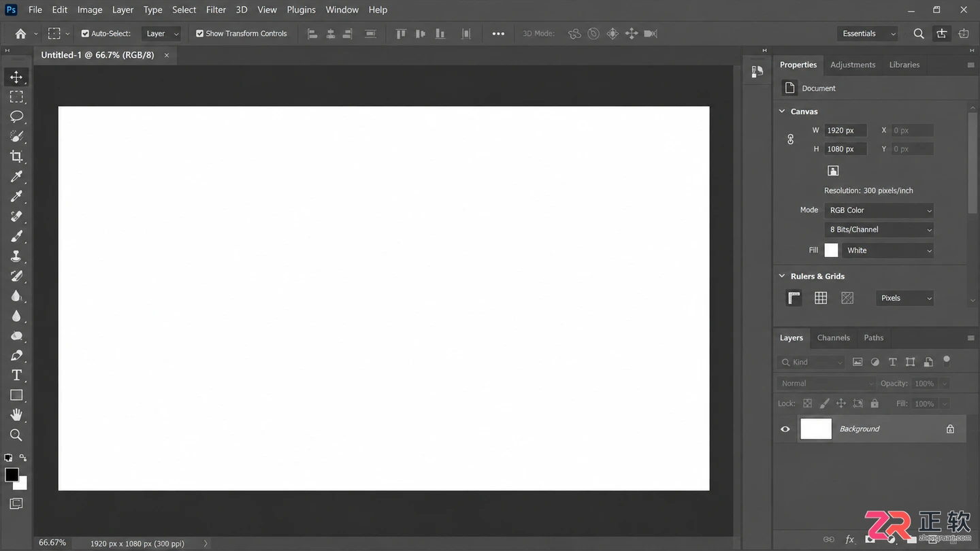Select the Clone Stamp tool
Image resolution: width=980 pixels, height=551 pixels.
pos(16,256)
